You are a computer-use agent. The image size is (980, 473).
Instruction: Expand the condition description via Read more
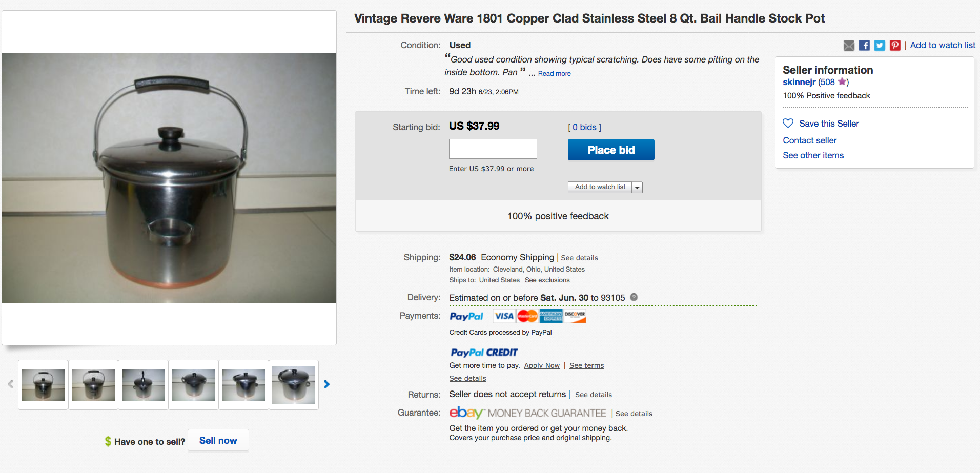[554, 73]
